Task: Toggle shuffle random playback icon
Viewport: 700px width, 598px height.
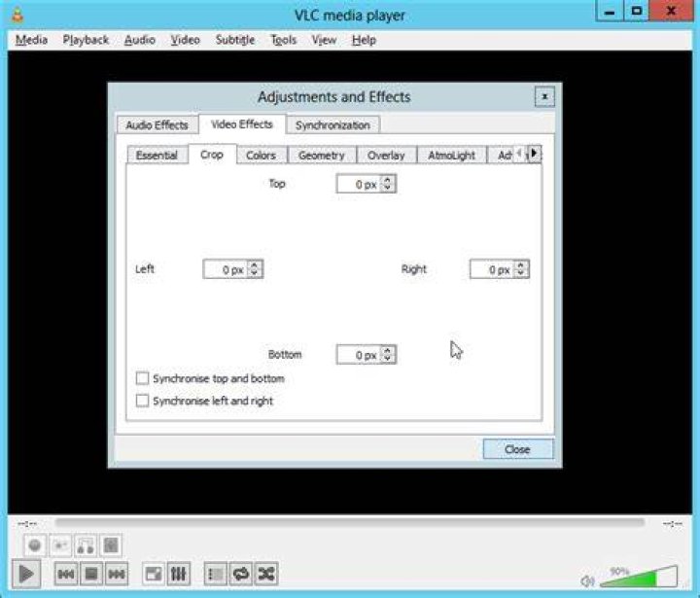Action: click(x=266, y=574)
